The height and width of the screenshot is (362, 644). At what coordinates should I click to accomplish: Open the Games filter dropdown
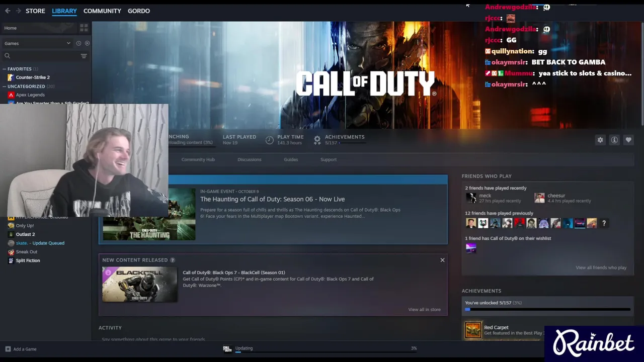click(x=38, y=43)
